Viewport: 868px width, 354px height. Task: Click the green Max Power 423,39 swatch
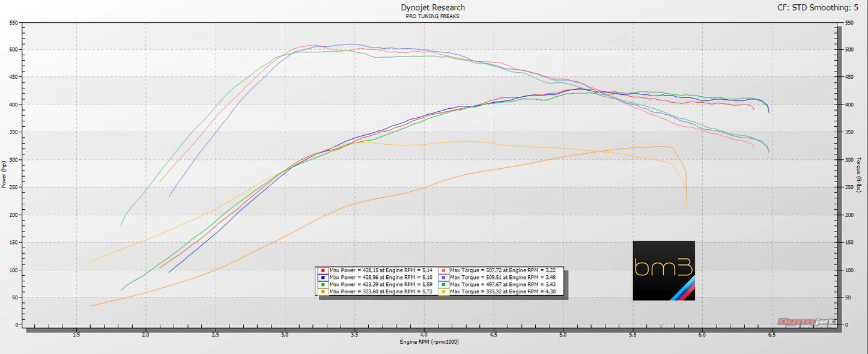pyautogui.click(x=323, y=285)
